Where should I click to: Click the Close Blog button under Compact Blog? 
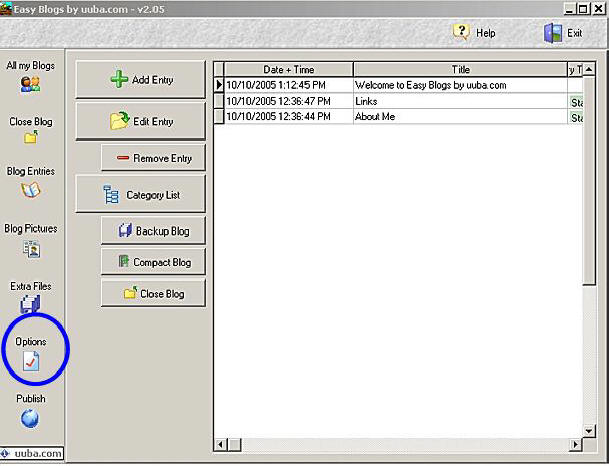(x=153, y=294)
